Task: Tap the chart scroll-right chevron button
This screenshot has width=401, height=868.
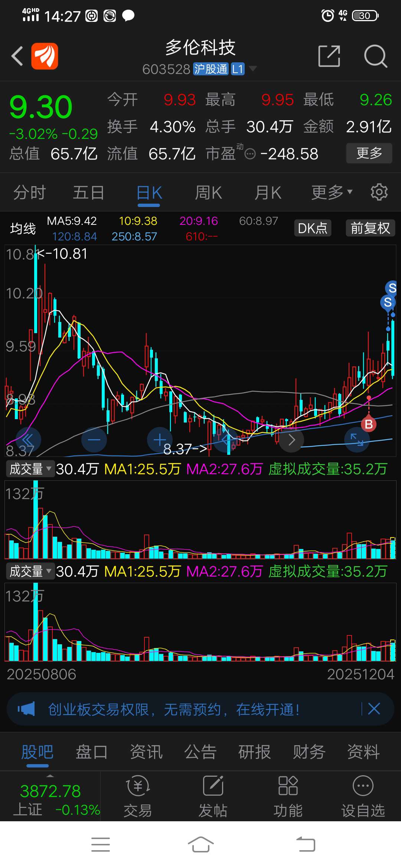Action: pyautogui.click(x=291, y=440)
